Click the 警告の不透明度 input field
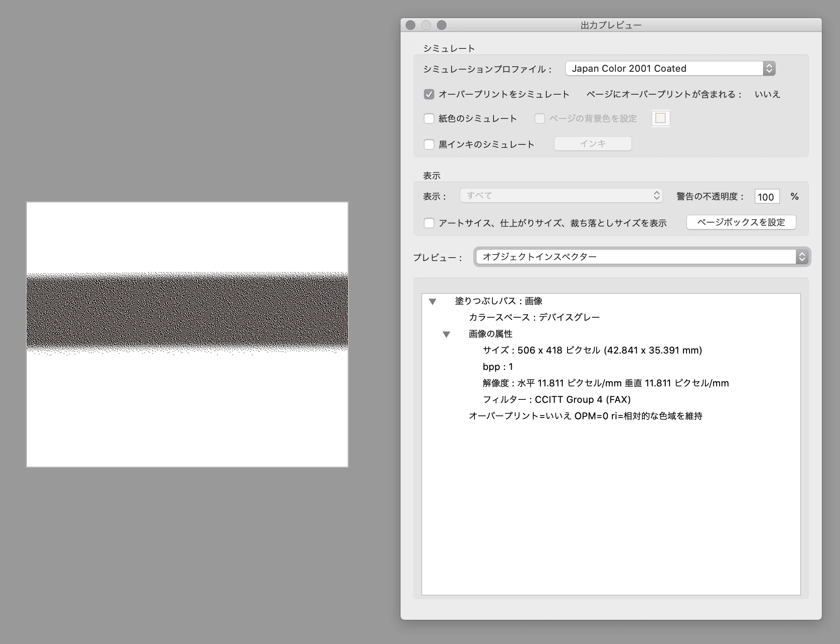Screen dimensions: 840x644 [766, 197]
